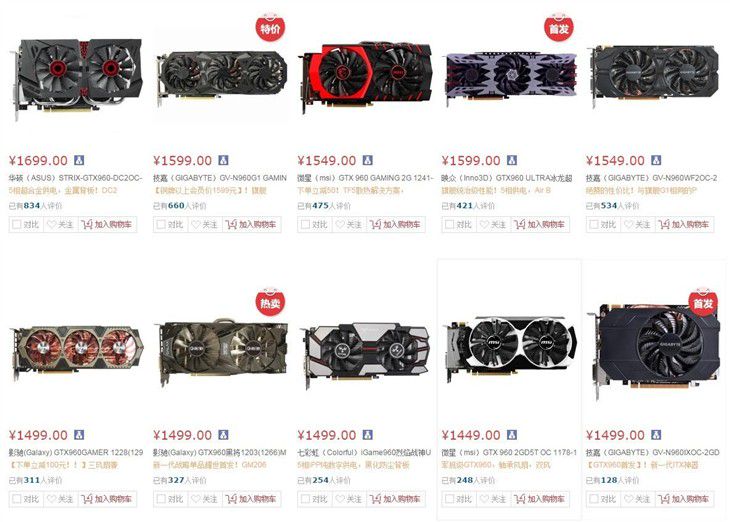Check the 对比 box for ASUS STRIX-GTX960
The image size is (730, 522).
(x=16, y=224)
